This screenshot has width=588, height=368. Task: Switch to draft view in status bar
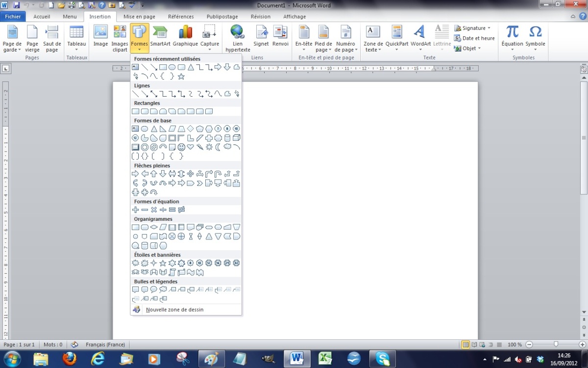click(x=499, y=344)
